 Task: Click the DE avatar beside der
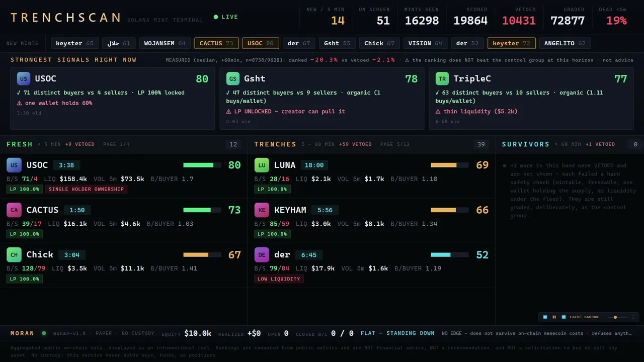[262, 254]
